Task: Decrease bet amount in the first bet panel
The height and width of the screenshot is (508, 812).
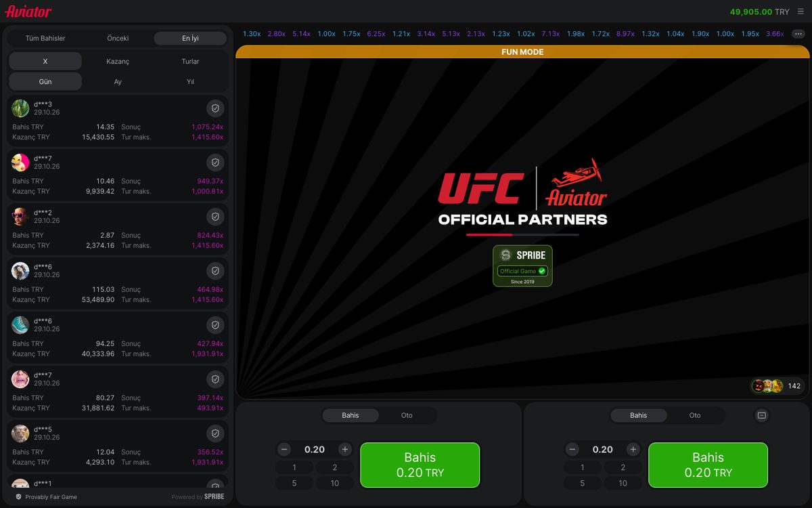Action: click(284, 449)
